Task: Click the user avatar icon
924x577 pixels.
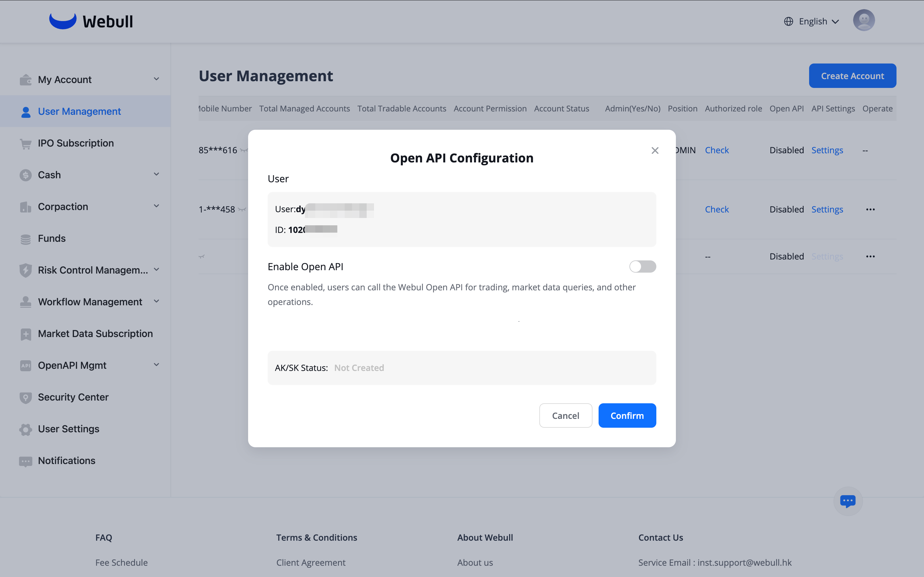Action: (x=864, y=21)
